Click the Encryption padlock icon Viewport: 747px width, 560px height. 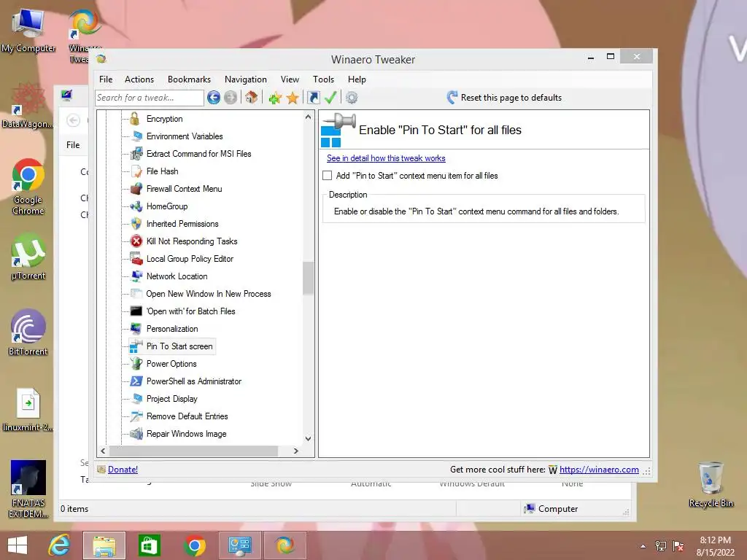135,119
